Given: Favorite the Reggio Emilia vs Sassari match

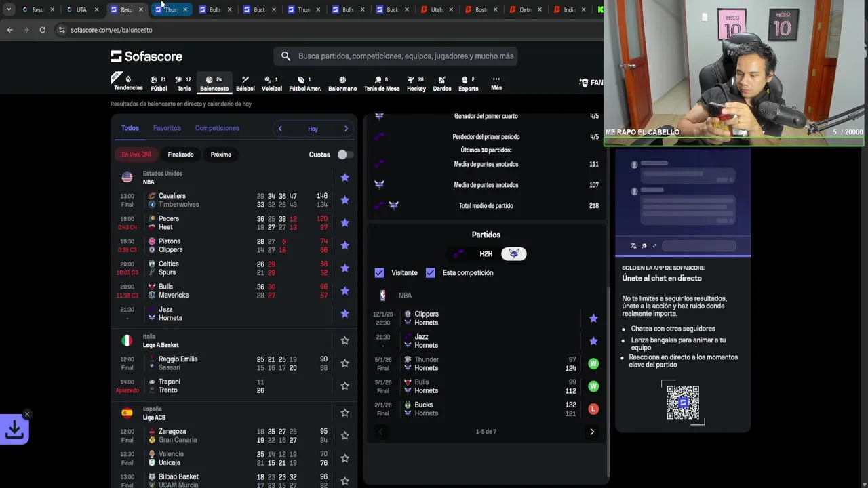Looking at the screenshot, I should pos(344,363).
